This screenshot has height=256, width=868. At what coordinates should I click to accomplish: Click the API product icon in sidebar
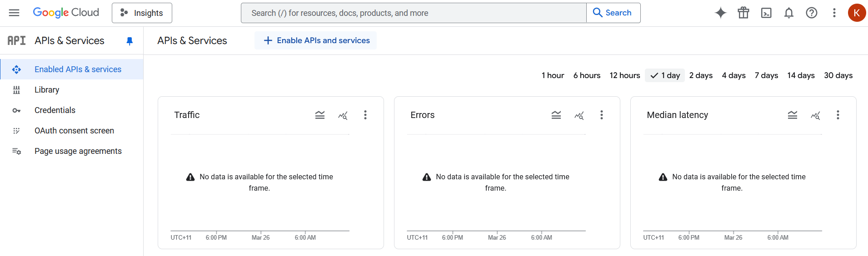tap(17, 40)
